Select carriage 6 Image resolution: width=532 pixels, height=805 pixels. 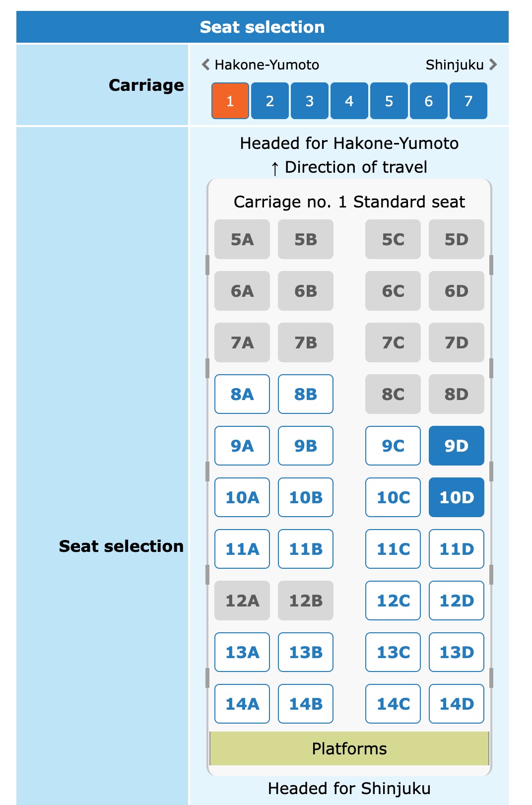coord(428,101)
